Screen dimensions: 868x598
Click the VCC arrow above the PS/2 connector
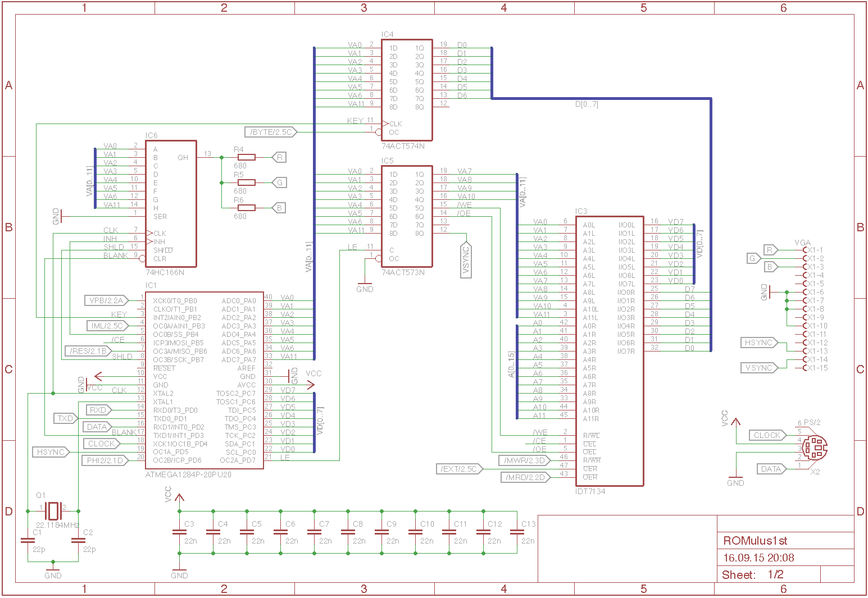[735, 421]
